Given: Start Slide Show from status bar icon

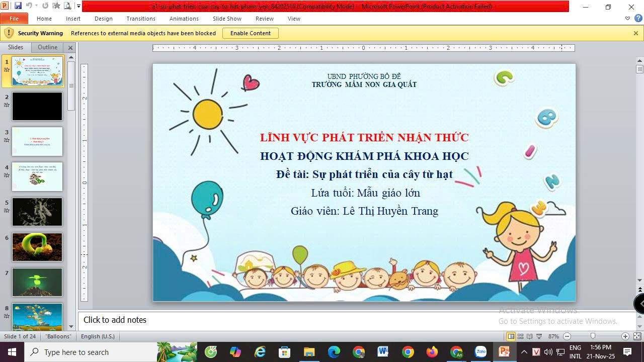Looking at the screenshot, I should coord(539,336).
